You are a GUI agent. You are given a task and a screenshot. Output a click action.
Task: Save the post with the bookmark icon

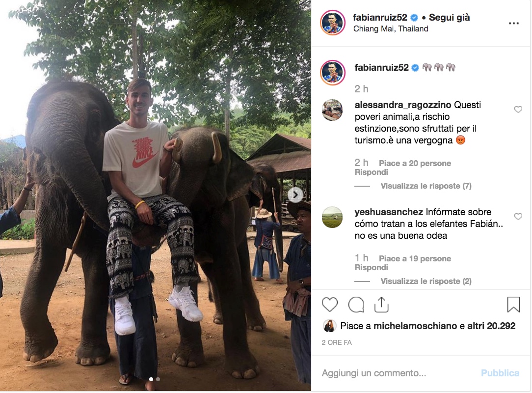pos(513,305)
